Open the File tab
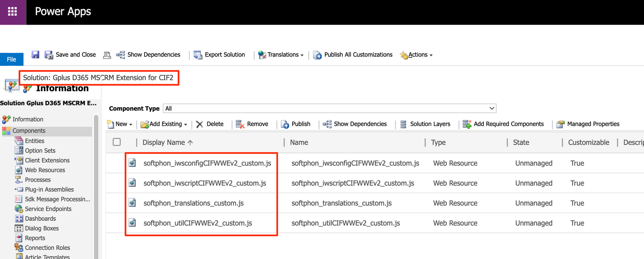Image resolution: width=644 pixels, height=259 pixels. 12,60
